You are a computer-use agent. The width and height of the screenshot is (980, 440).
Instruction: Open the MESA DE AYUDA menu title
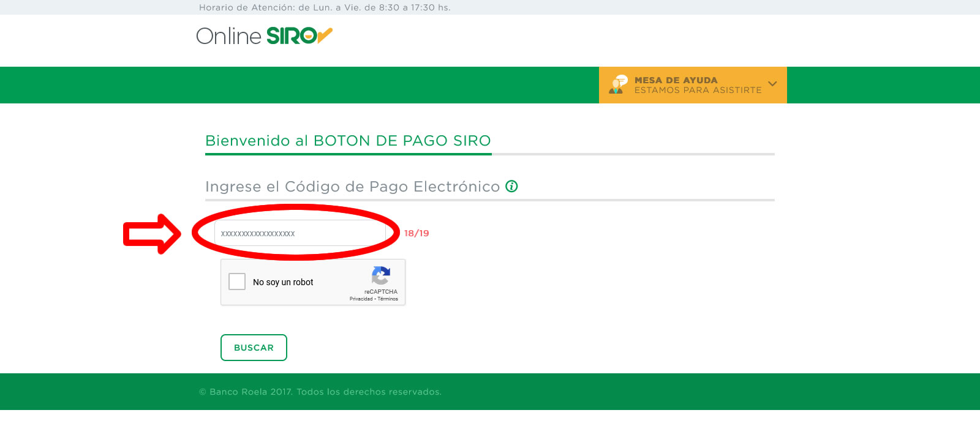(676, 80)
